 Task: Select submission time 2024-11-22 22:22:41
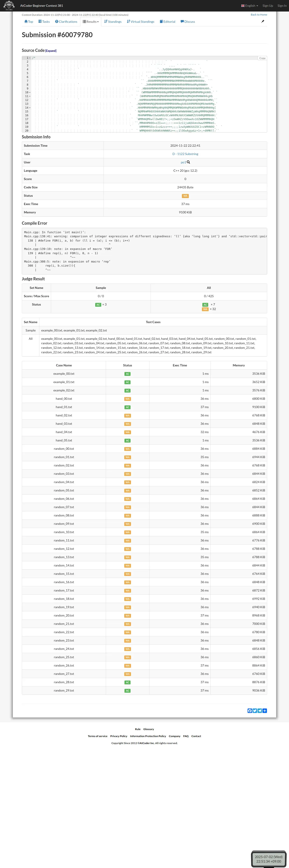[x=185, y=146]
